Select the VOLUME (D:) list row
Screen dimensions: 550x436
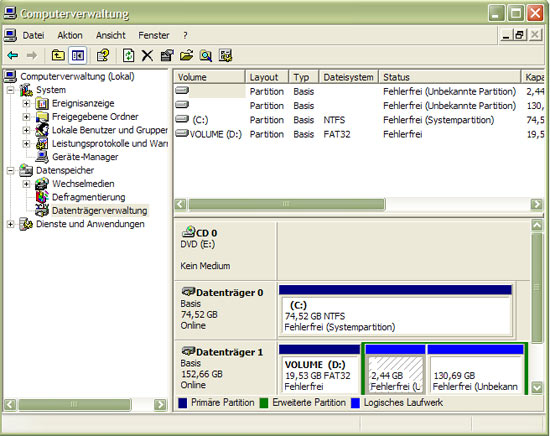coord(359,134)
